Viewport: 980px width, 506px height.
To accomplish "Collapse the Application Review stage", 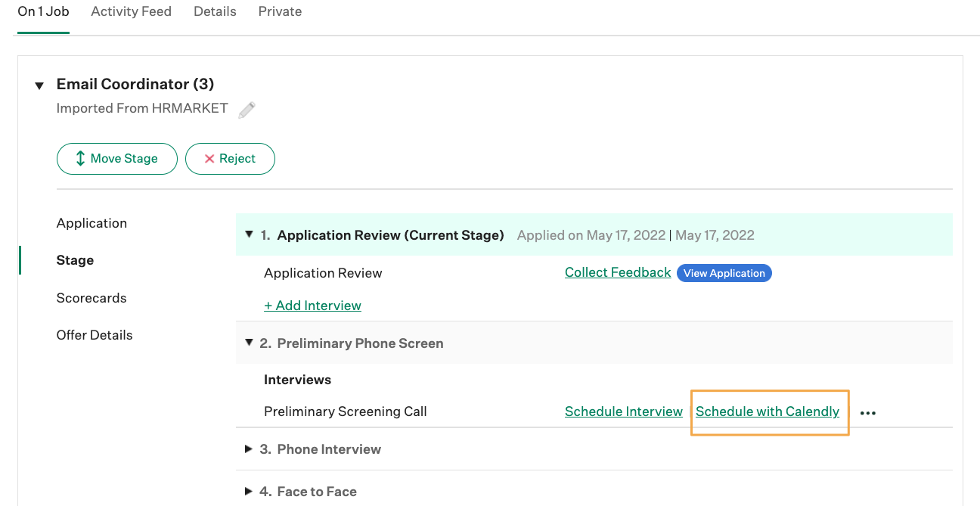I will 249,235.
